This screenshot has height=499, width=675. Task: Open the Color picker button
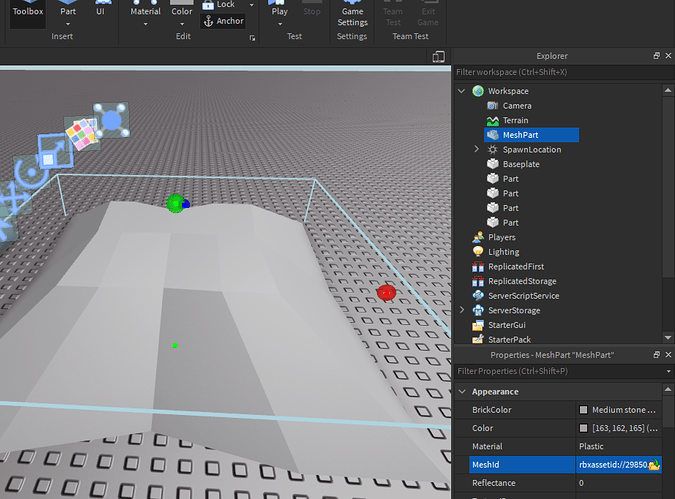click(182, 9)
